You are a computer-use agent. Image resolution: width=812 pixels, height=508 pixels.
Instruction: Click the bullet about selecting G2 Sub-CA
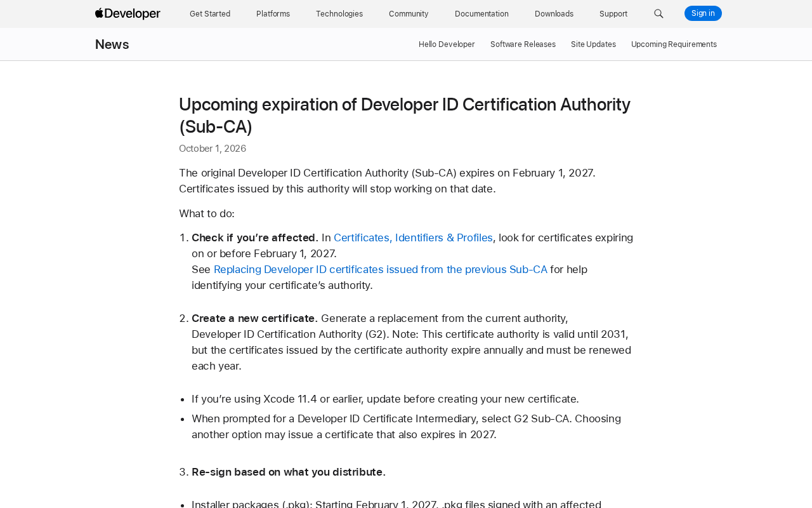click(406, 427)
